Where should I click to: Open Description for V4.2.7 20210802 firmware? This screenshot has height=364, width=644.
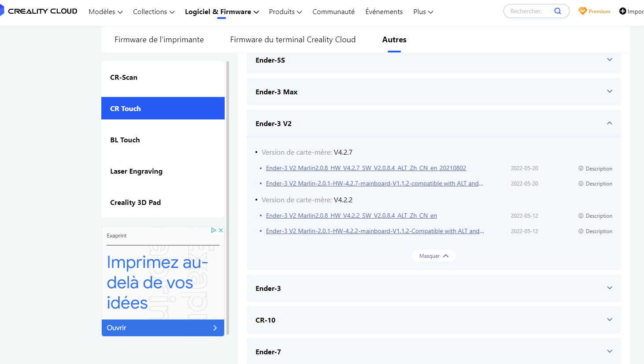pyautogui.click(x=595, y=168)
